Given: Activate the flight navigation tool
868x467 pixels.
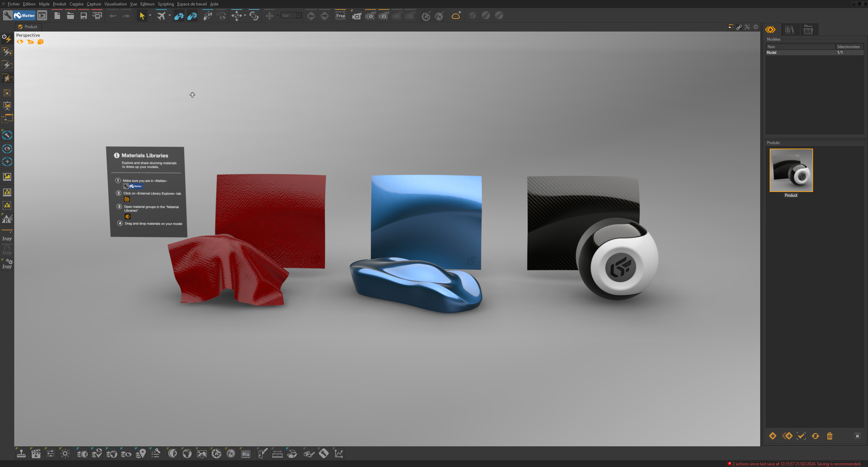Looking at the screenshot, I should [x=162, y=15].
